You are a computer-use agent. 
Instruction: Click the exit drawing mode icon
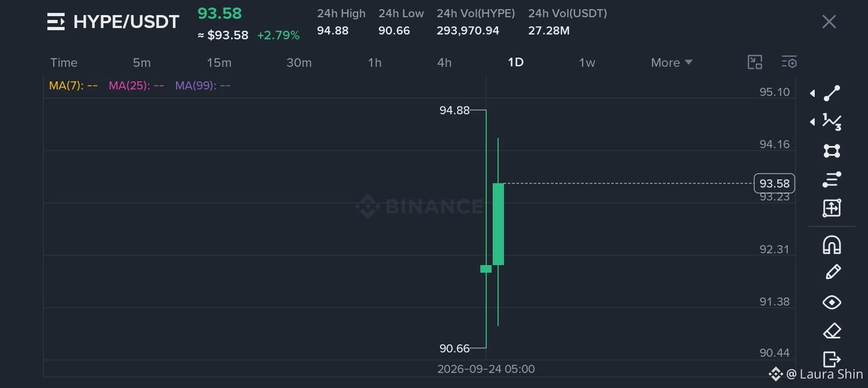pyautogui.click(x=832, y=359)
